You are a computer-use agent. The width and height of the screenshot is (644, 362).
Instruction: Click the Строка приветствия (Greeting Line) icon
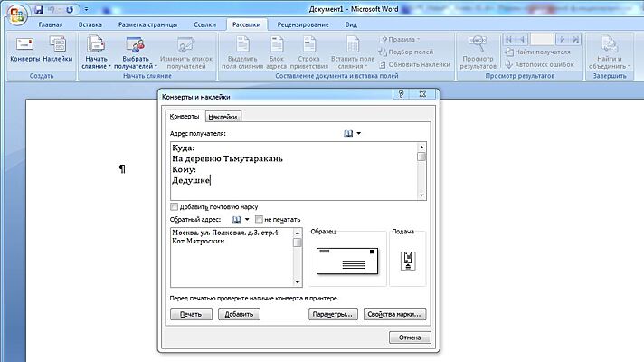(308, 49)
